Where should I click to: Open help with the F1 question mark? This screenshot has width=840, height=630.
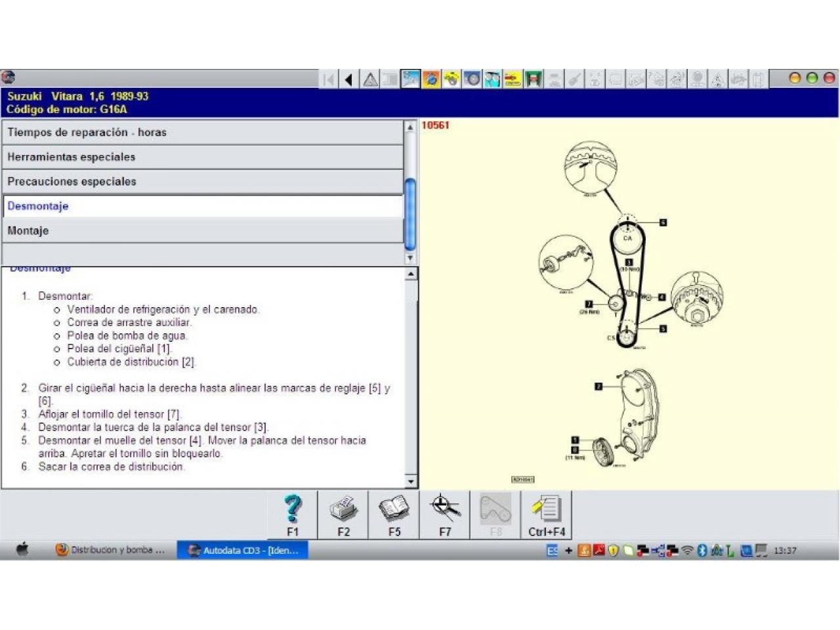pyautogui.click(x=293, y=515)
